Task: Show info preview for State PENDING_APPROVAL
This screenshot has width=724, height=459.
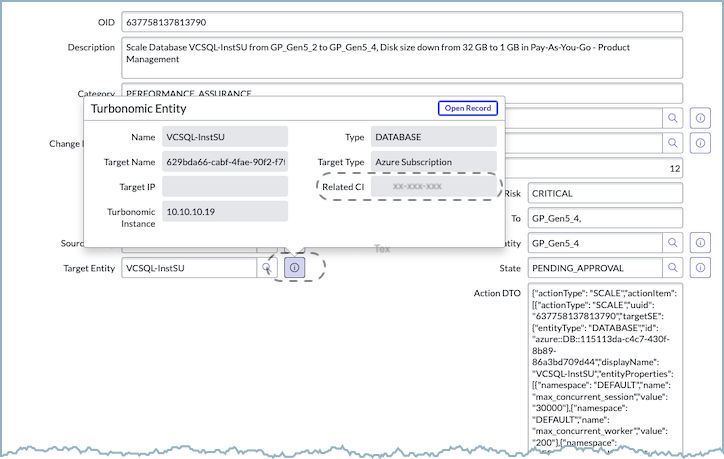Action: pos(700,268)
